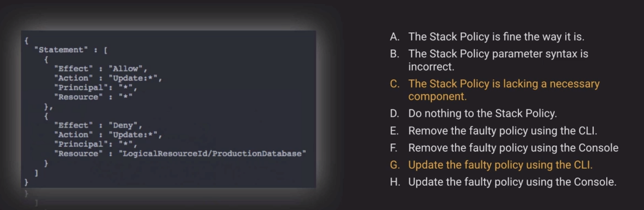Pick 'Update the faulty policy using the Console'
Image resolution: width=644 pixels, height=210 pixels.
pyautogui.click(x=512, y=182)
